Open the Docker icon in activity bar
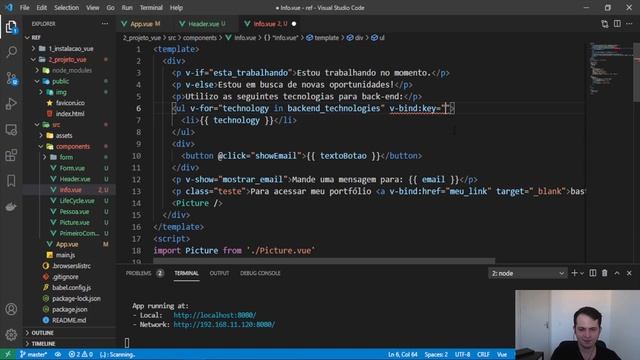This screenshot has width=640, height=360. (x=11, y=207)
